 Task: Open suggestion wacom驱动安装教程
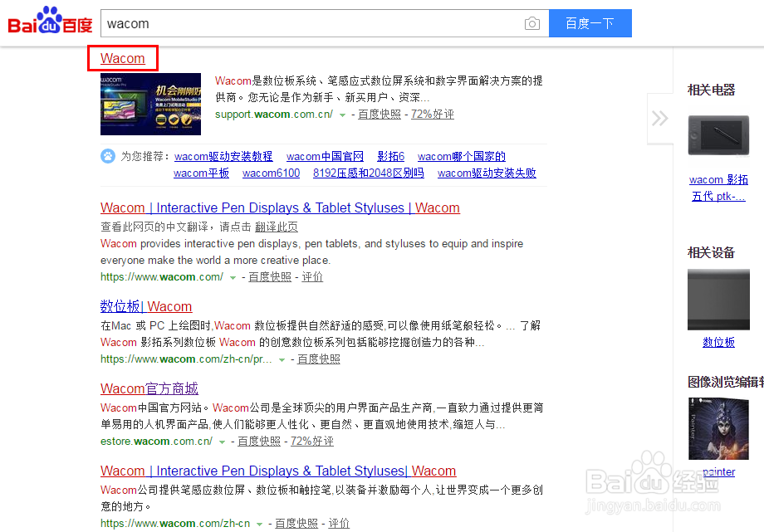coord(223,156)
